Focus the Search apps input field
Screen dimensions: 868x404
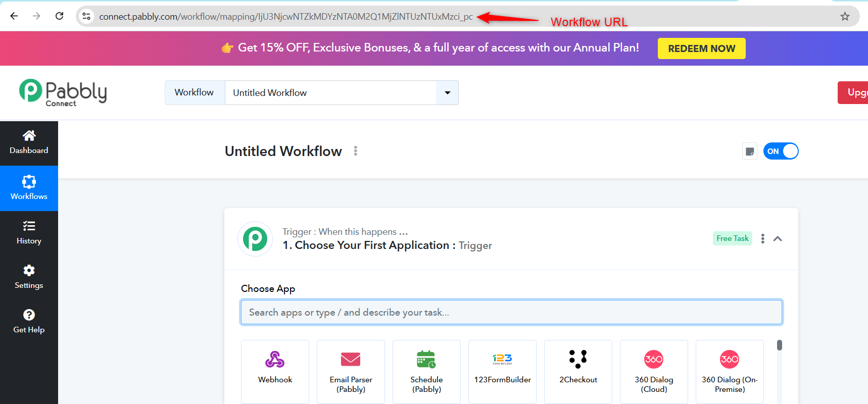511,313
